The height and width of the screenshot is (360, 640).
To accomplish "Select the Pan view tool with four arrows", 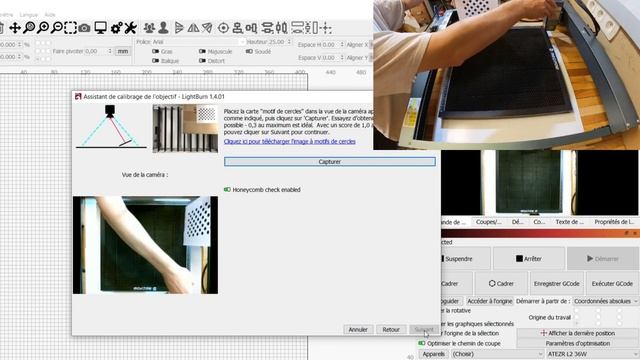I will coord(15,28).
